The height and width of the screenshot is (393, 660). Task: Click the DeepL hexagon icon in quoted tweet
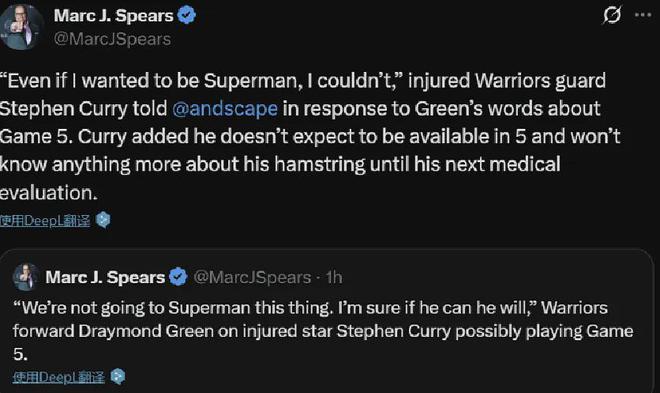click(x=118, y=377)
